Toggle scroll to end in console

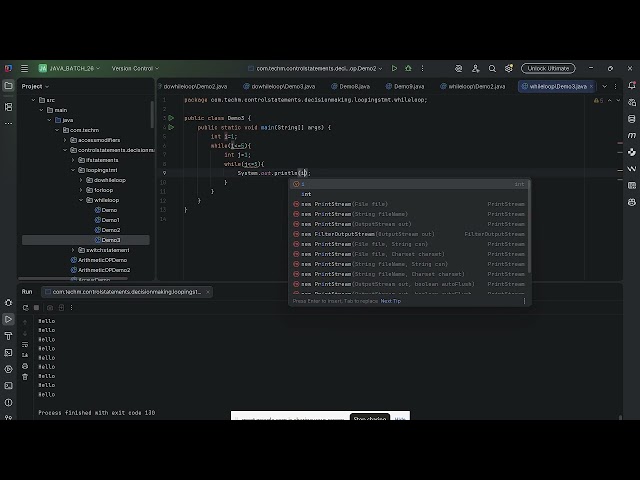25,356
